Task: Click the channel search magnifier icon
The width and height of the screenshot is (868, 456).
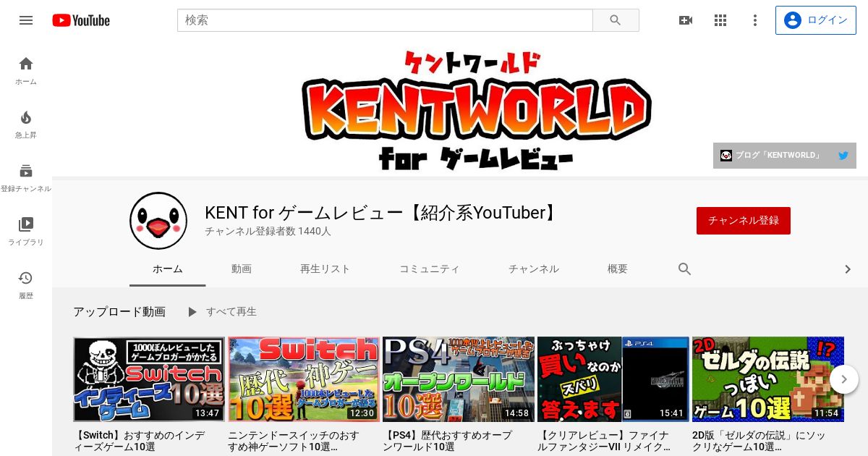Action: 685,269
